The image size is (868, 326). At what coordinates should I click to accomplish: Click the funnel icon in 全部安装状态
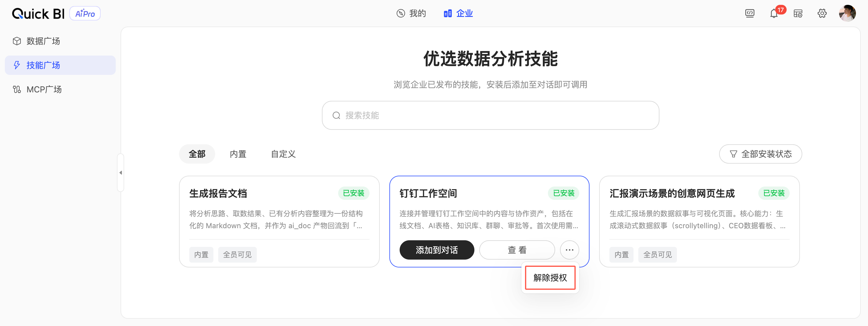pos(733,154)
